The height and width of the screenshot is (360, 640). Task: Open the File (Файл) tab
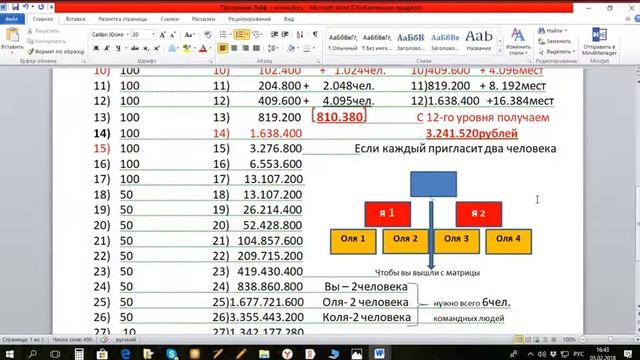coord(12,19)
